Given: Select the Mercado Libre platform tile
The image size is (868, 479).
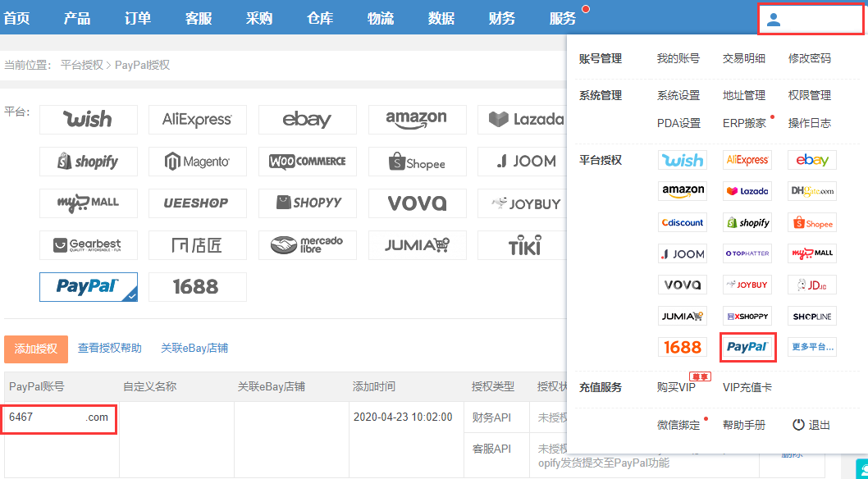Looking at the screenshot, I should coord(307,245).
